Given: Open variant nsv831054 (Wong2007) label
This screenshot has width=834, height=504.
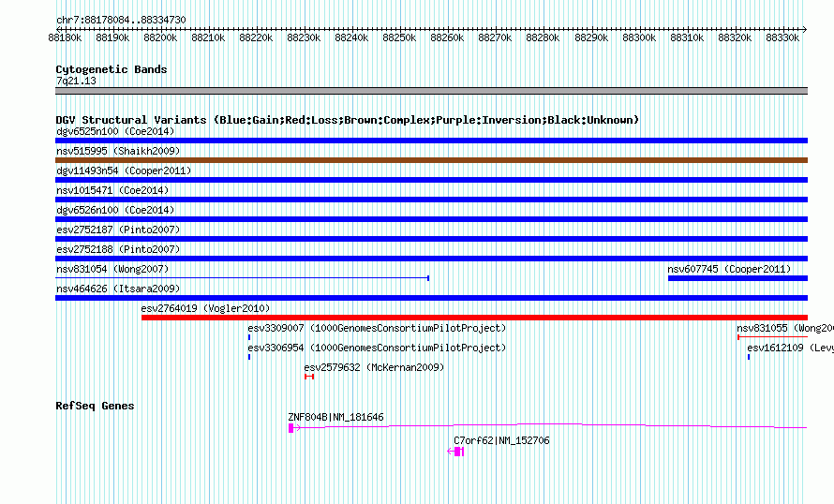Looking at the screenshot, I should pyautogui.click(x=112, y=269).
